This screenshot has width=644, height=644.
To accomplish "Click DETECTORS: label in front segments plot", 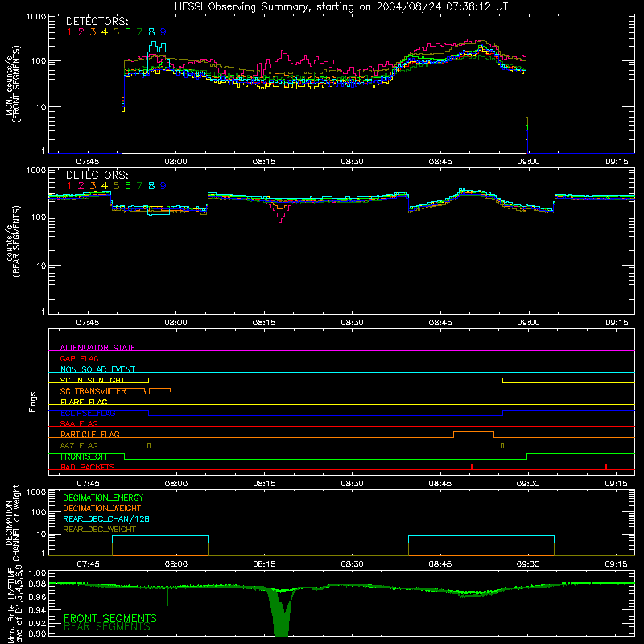I will (x=97, y=22).
